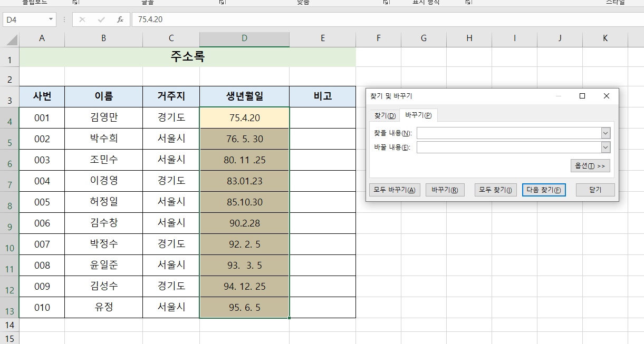The image size is (644, 344).
Task: Click the name cell 허정일
Action: (x=103, y=202)
